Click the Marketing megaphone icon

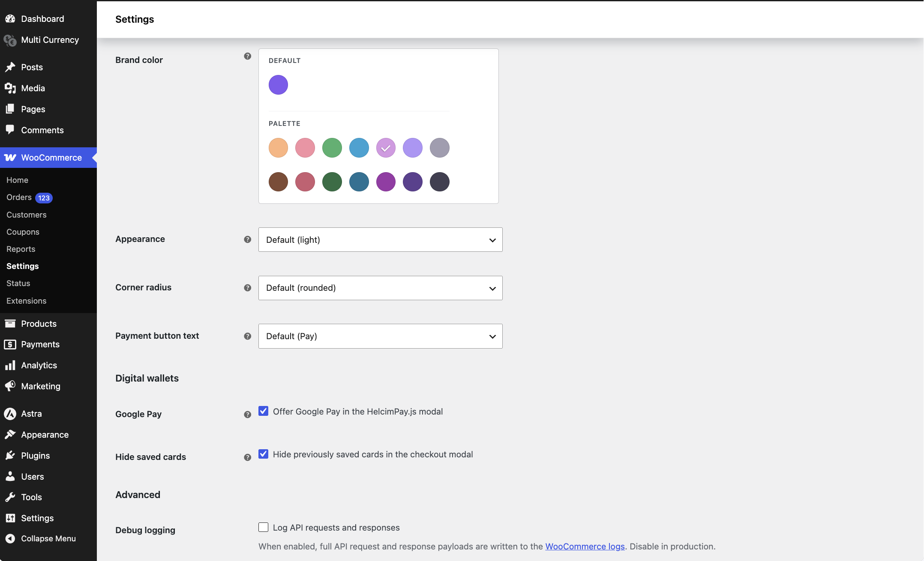click(10, 386)
